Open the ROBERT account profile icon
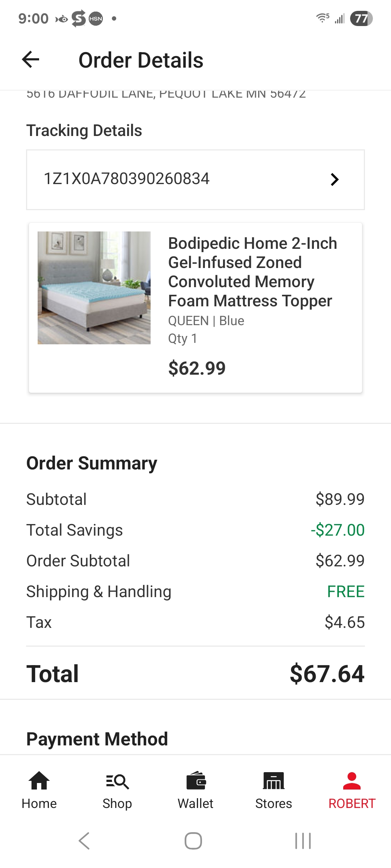Image resolution: width=391 pixels, height=868 pixels. point(352,780)
